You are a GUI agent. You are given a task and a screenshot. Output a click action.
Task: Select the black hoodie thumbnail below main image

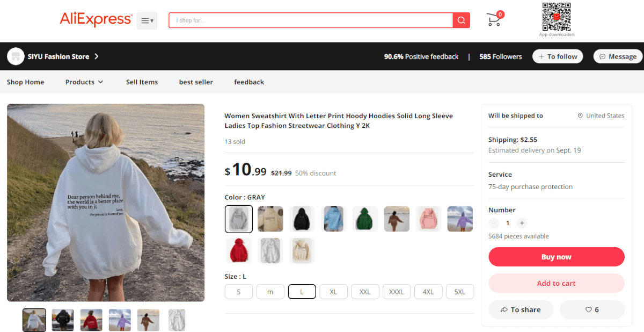tap(63, 320)
